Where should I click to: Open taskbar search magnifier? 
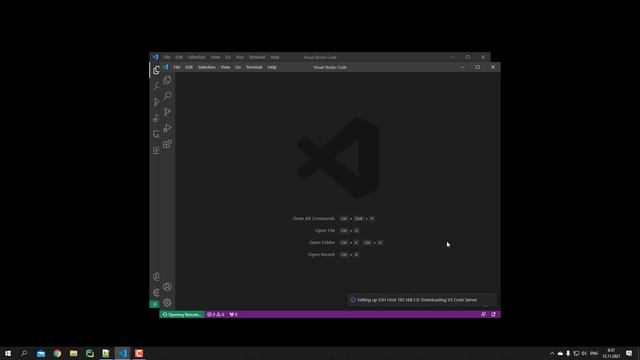click(x=24, y=353)
